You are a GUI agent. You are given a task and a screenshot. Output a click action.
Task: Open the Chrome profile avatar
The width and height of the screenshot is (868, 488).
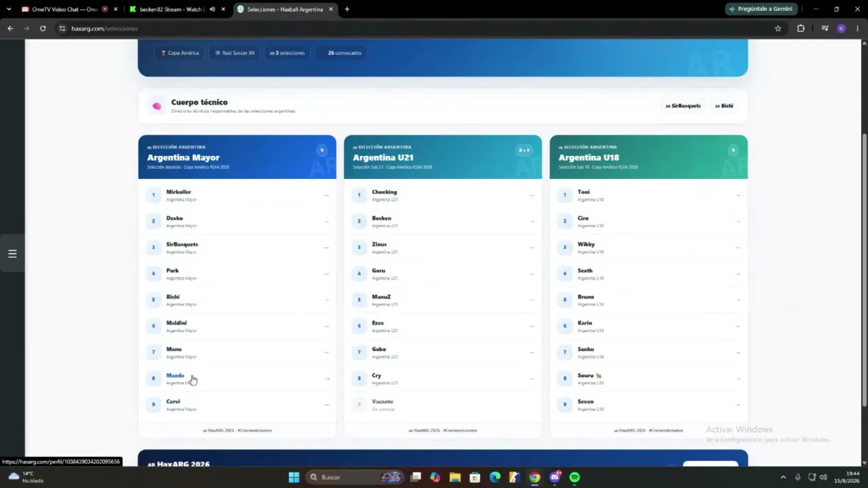[842, 28]
